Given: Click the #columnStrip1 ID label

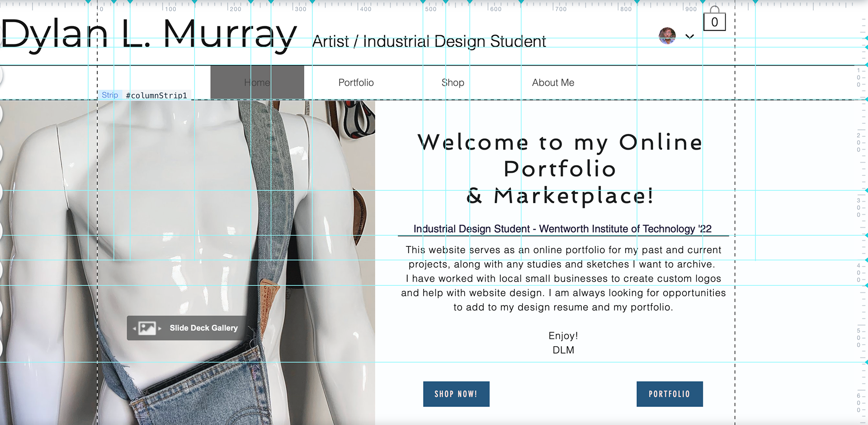Looking at the screenshot, I should (x=156, y=95).
